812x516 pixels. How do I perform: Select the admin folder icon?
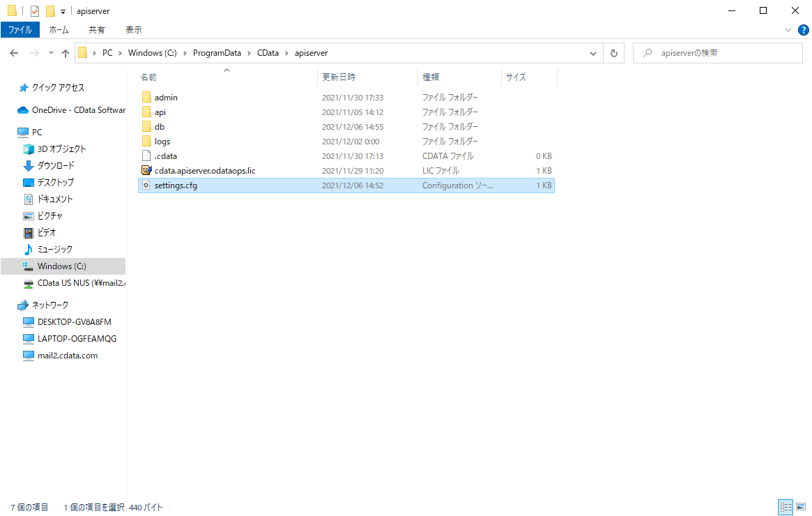[146, 98]
